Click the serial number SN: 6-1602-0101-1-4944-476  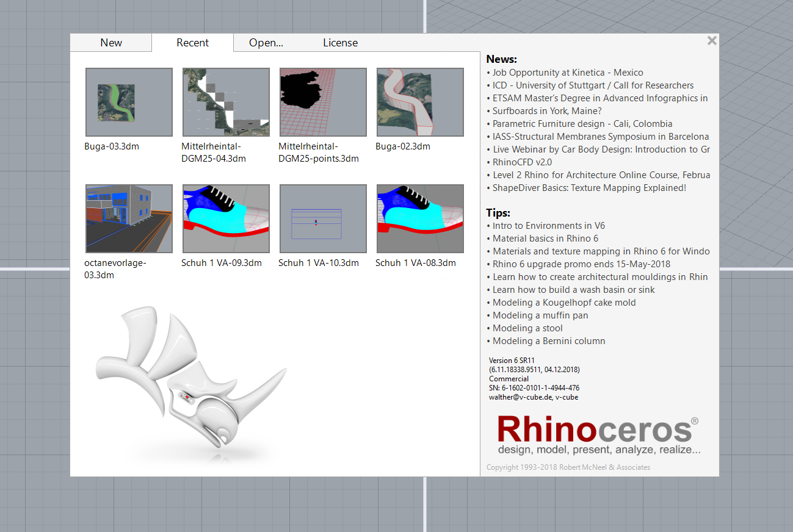[x=534, y=388]
